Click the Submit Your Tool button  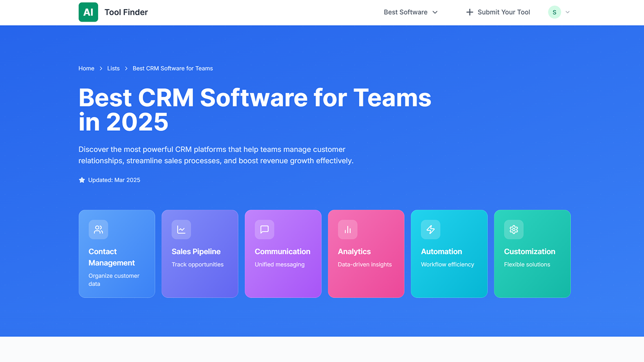[498, 12]
